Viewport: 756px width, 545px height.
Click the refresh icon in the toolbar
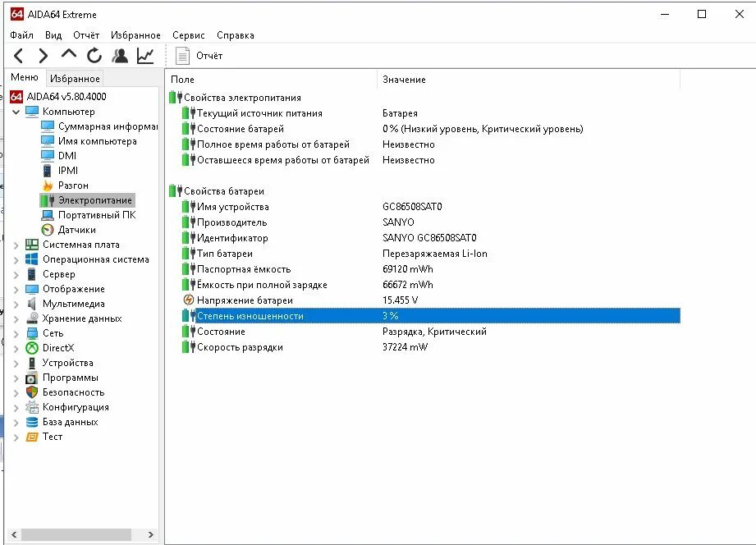click(94, 56)
